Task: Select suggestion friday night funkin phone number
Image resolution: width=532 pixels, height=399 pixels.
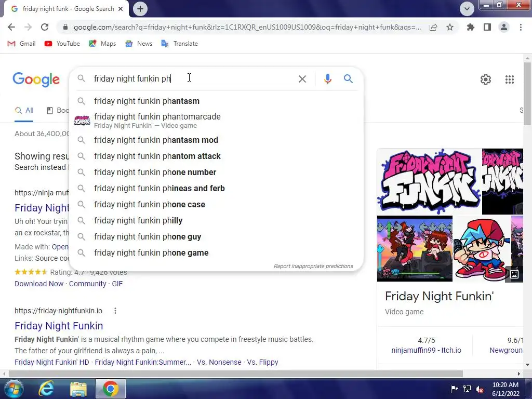Action: (216, 172)
